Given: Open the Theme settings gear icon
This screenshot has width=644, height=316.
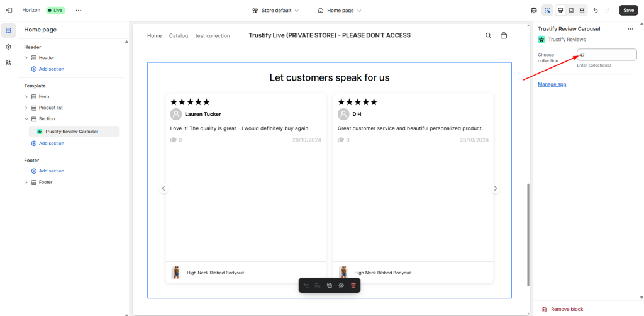Looking at the screenshot, I should tap(8, 47).
